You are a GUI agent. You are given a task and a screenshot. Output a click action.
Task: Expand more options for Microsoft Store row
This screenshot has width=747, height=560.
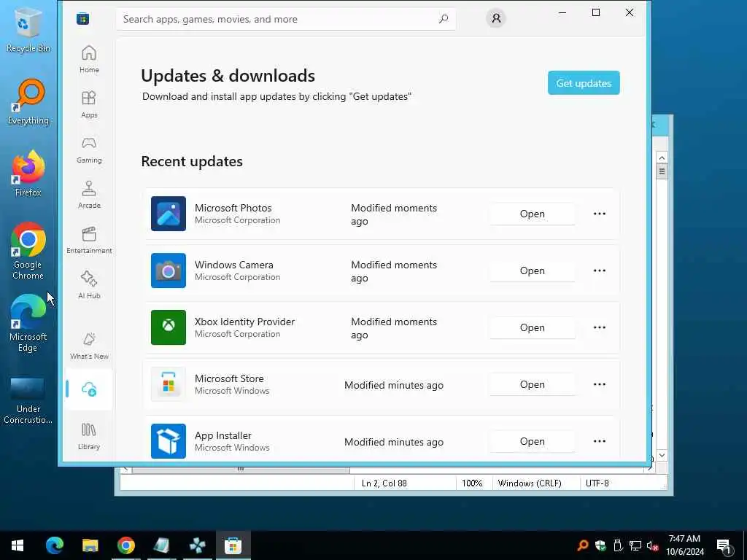coord(600,384)
